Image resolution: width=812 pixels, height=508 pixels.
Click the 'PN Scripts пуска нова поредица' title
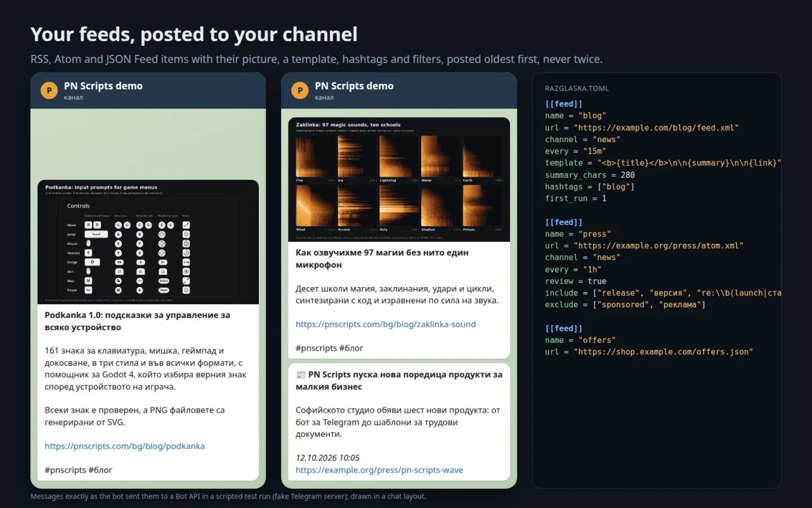point(399,380)
